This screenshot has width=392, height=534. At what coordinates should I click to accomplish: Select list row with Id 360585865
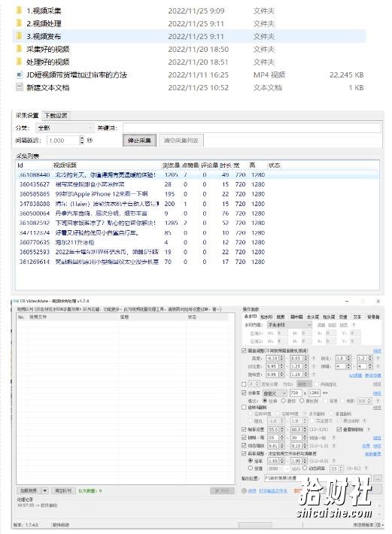(197, 194)
